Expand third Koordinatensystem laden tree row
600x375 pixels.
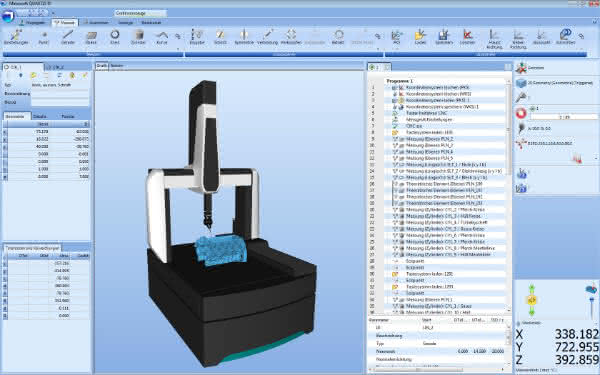pyautogui.click(x=395, y=100)
